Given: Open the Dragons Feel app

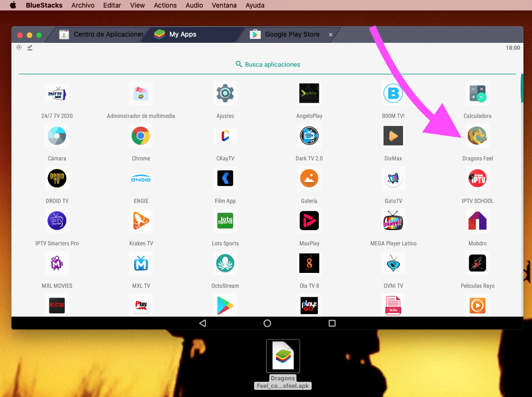Looking at the screenshot, I should (x=477, y=136).
